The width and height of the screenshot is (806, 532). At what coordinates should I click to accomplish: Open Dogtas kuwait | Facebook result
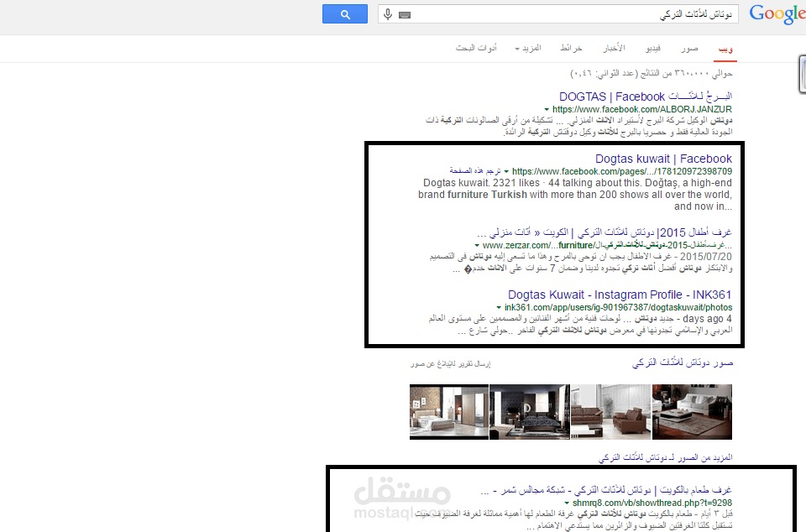coord(663,159)
